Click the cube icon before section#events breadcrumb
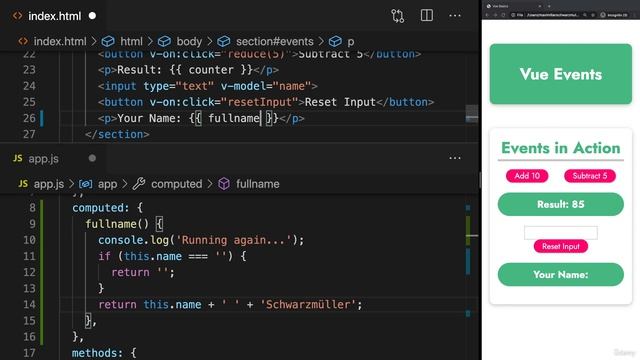Viewport: 640px width, 360px height. pyautogui.click(x=224, y=41)
